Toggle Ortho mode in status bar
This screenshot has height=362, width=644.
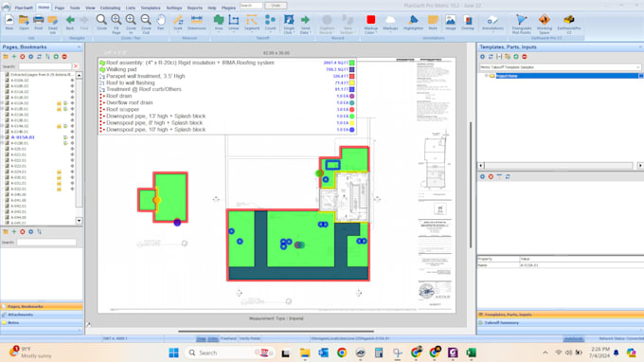(213, 338)
